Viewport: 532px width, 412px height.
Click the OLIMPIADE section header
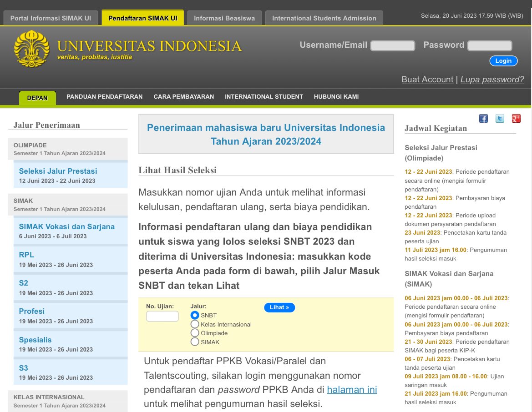[68, 149]
